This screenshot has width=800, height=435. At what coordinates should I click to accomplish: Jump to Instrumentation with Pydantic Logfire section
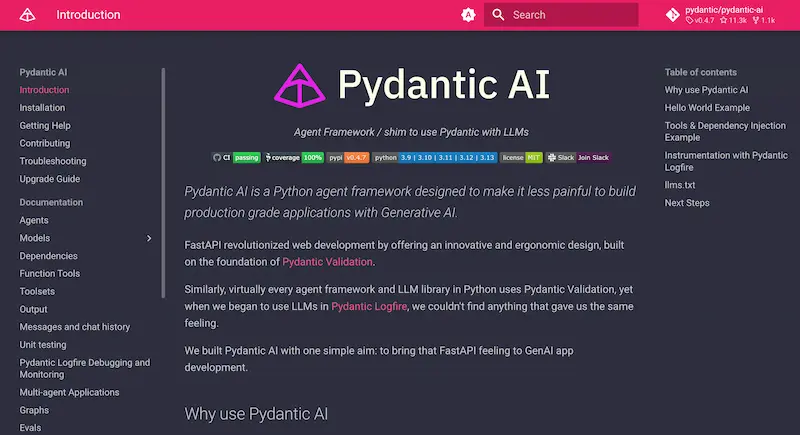(x=726, y=161)
